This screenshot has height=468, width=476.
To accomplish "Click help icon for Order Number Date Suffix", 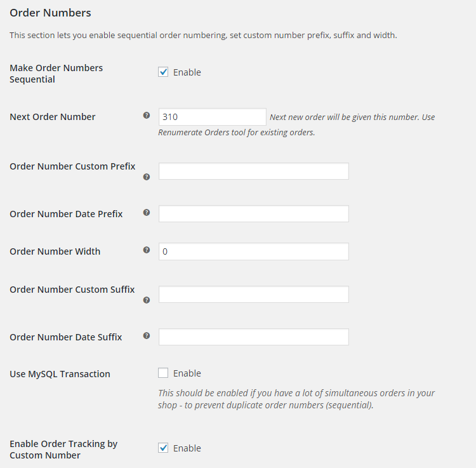I will coord(147,336).
